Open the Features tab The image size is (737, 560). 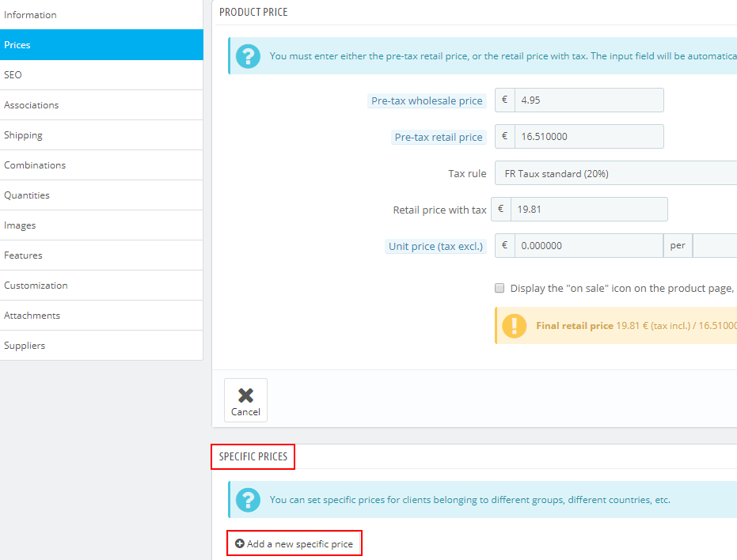point(101,255)
